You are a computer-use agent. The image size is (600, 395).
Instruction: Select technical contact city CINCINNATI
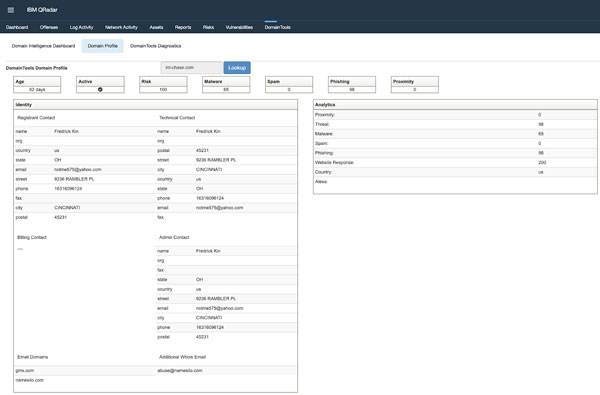tap(209, 170)
